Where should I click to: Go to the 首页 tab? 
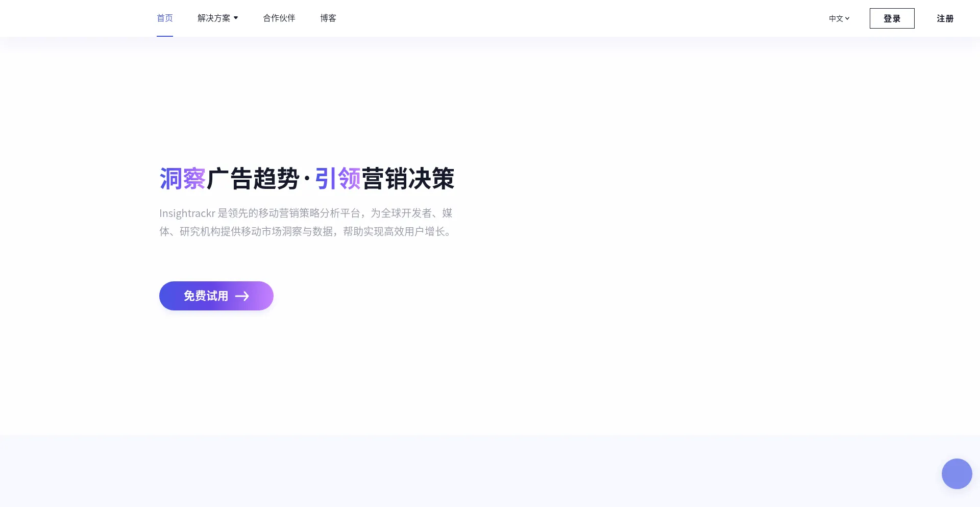pyautogui.click(x=164, y=18)
